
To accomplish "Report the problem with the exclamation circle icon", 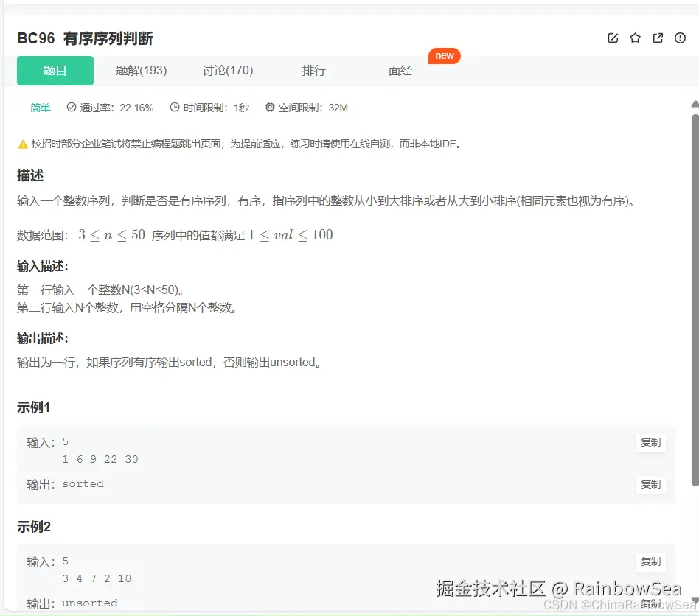I will 679,38.
